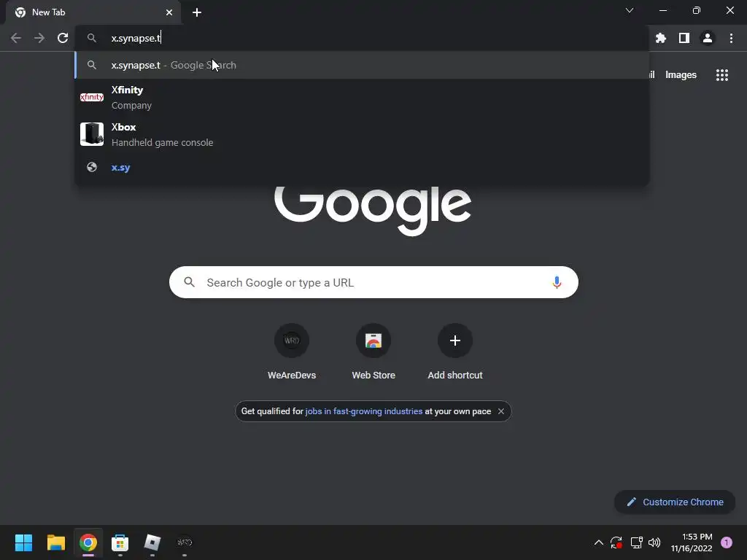The width and height of the screenshot is (747, 560).
Task: Click the Customize Chrome button
Action: 675,502
